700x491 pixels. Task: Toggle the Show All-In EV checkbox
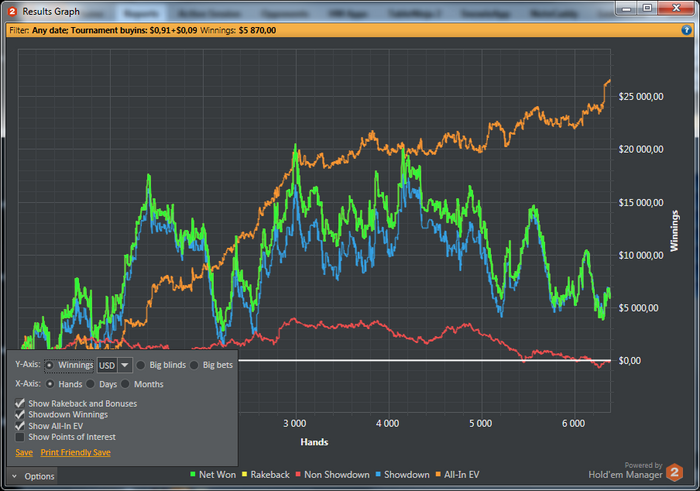point(21,426)
